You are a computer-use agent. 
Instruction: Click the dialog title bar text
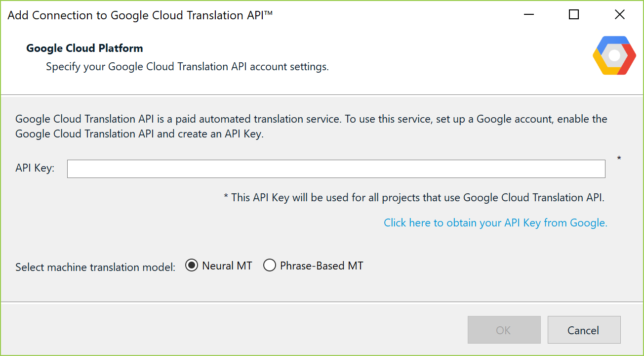[140, 15]
